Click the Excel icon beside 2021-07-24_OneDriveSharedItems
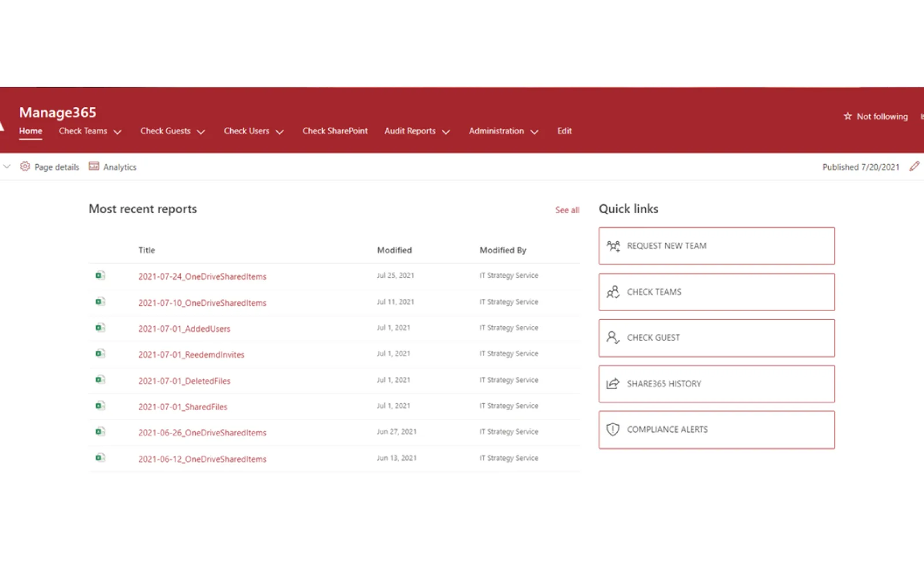 [x=100, y=276]
